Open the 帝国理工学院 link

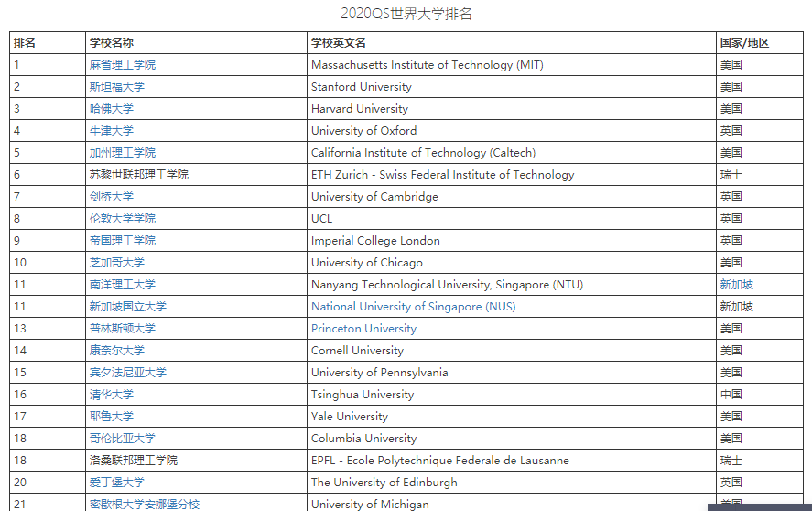click(x=123, y=241)
